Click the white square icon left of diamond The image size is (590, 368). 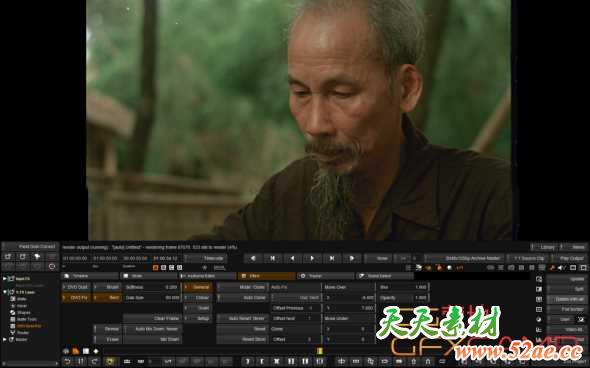click(x=86, y=351)
